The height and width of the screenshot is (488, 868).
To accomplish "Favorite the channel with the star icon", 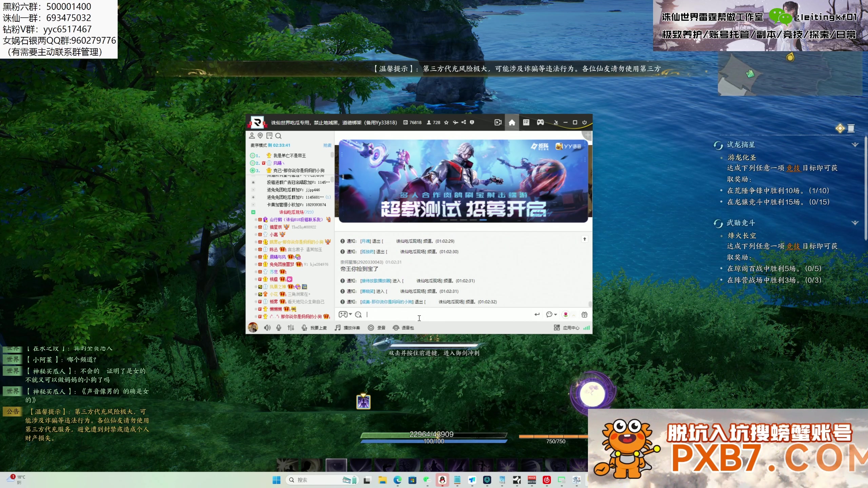I will (x=446, y=122).
